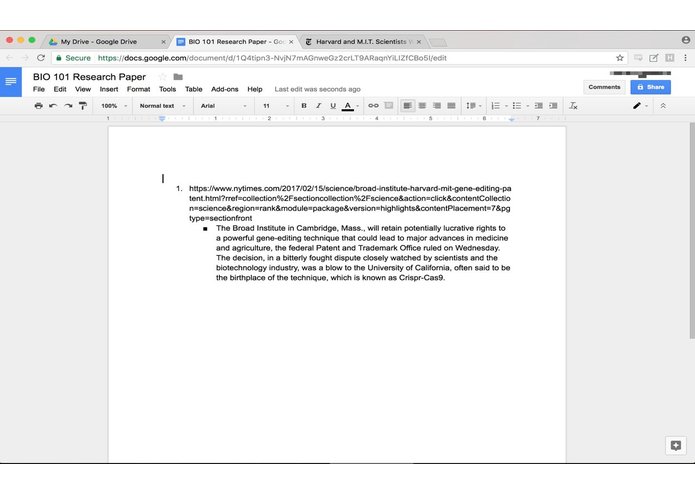Image resolution: width=695 pixels, height=494 pixels.
Task: Reload the page in the browser
Action: (41, 58)
